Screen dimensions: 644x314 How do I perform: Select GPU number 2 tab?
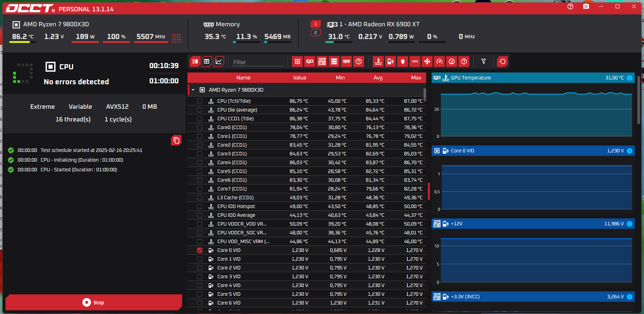point(316,33)
